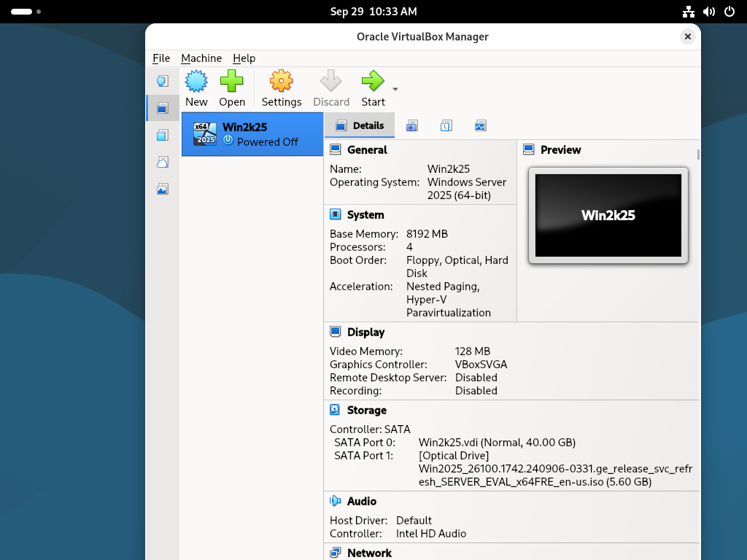
Task: Open the File menu
Action: click(161, 58)
